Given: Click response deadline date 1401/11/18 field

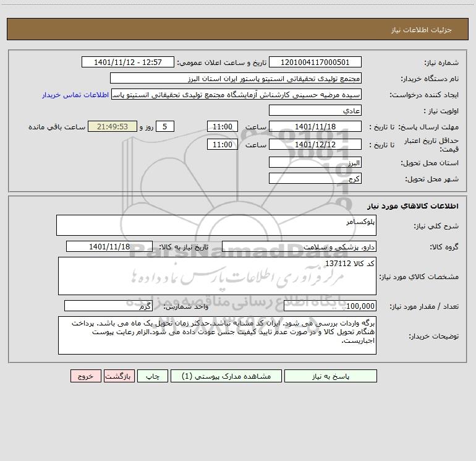Looking at the screenshot, I should (315, 126).
